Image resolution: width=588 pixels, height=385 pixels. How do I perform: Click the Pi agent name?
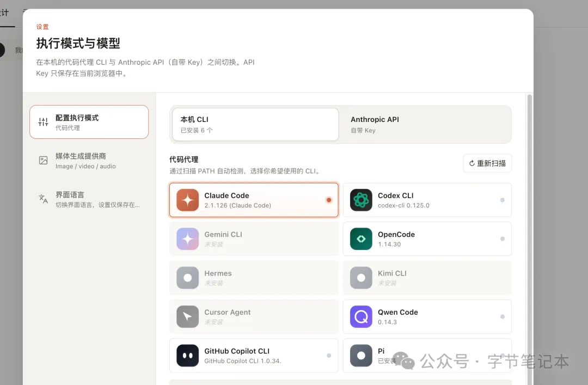(381, 351)
